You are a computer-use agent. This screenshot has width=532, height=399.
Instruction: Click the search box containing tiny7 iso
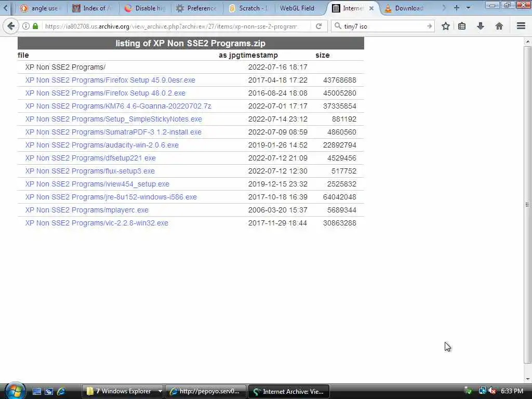coord(384,26)
